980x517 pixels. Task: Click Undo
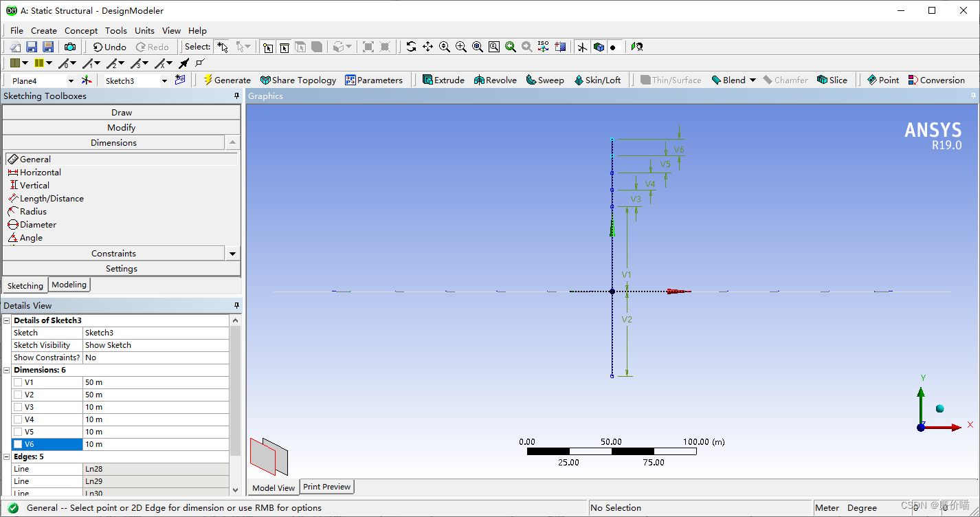[x=110, y=47]
